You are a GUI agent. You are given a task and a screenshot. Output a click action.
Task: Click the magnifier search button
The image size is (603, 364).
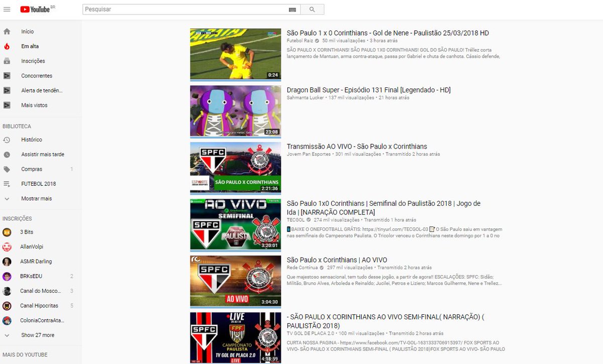point(312,10)
